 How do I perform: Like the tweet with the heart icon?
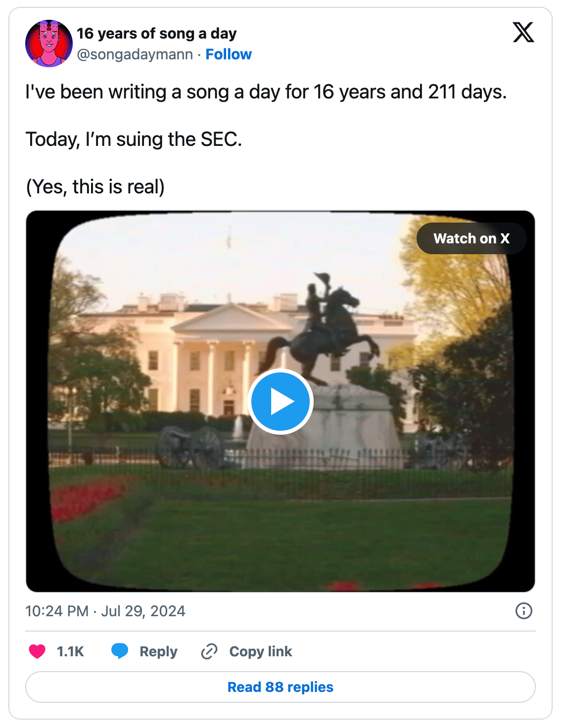pyautogui.click(x=37, y=651)
